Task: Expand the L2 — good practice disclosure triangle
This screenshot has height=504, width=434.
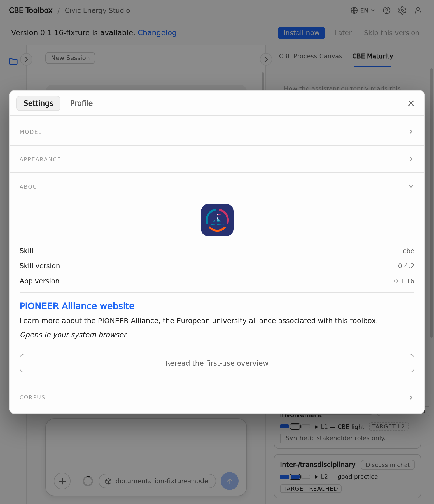Action: [x=316, y=477]
